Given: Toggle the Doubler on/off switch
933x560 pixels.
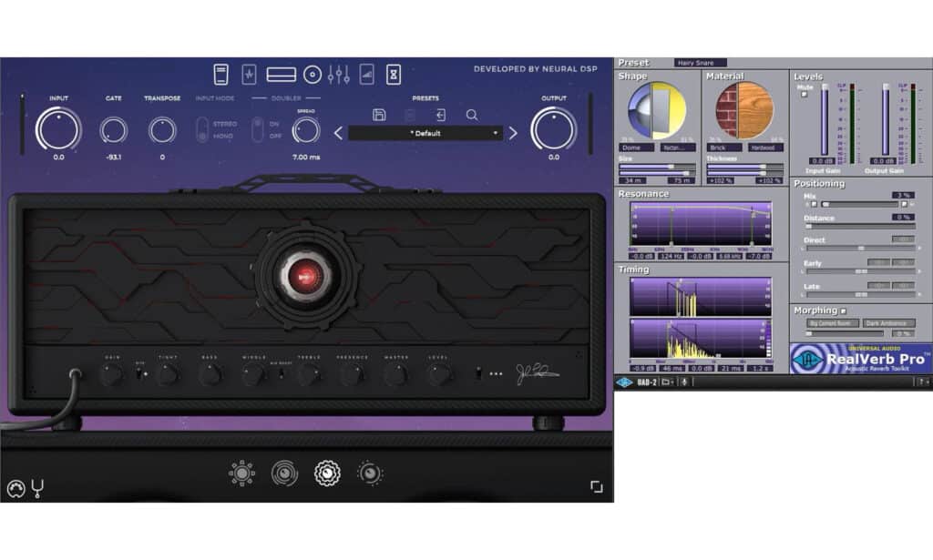Looking at the screenshot, I should pos(257,130).
